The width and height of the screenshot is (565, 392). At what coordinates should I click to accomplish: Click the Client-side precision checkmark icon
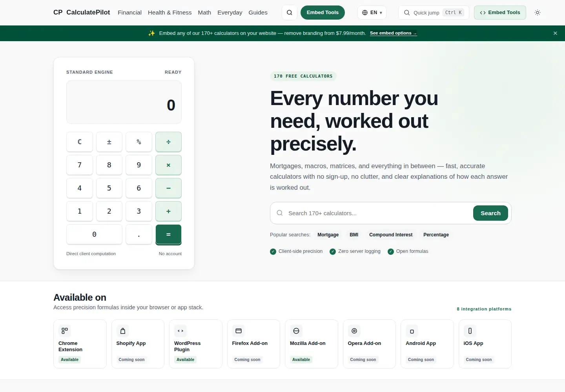pyautogui.click(x=273, y=252)
